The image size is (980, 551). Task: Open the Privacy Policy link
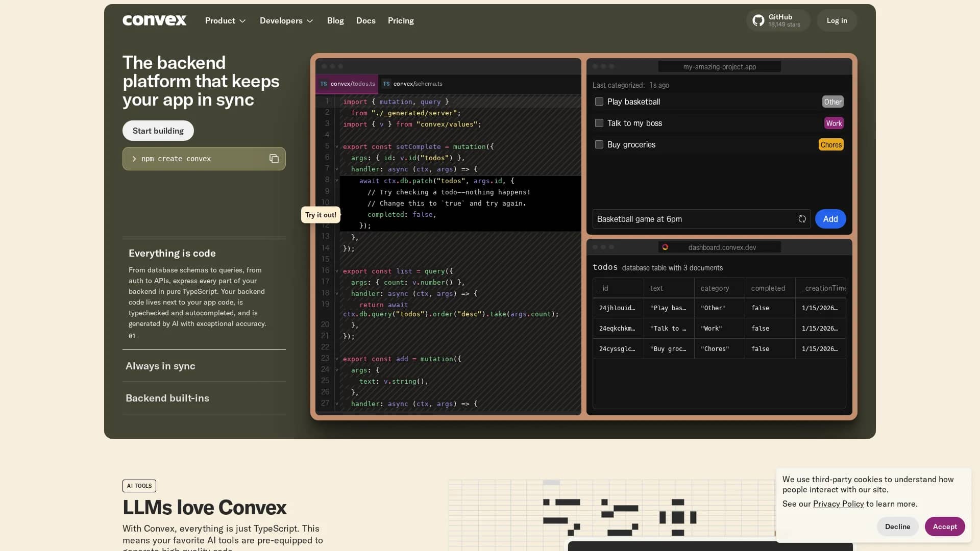838,504
